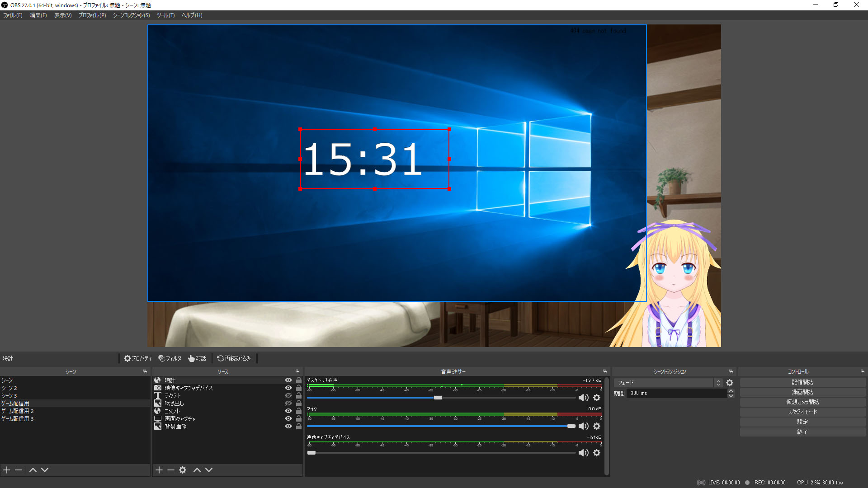Open the 表示(V) menu

(x=63, y=15)
